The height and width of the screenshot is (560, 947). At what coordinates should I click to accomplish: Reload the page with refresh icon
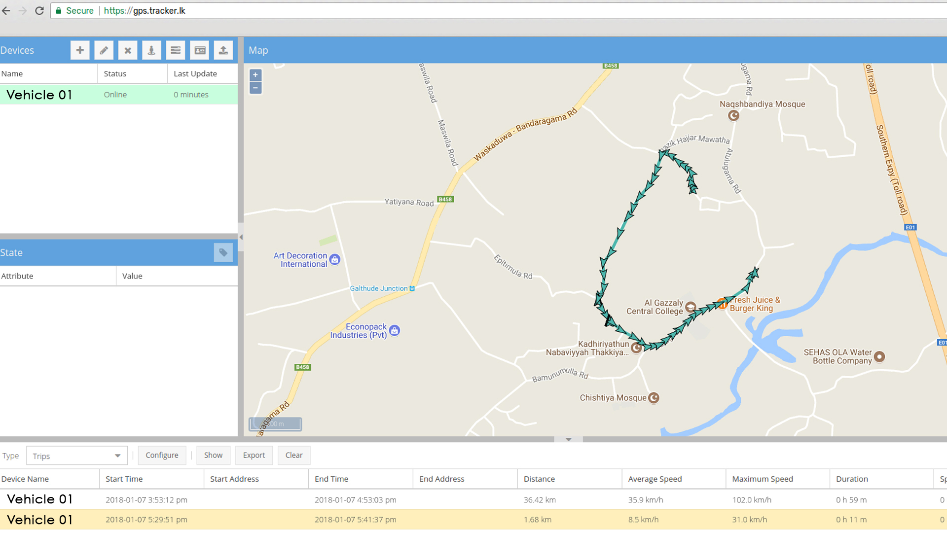[x=39, y=10]
